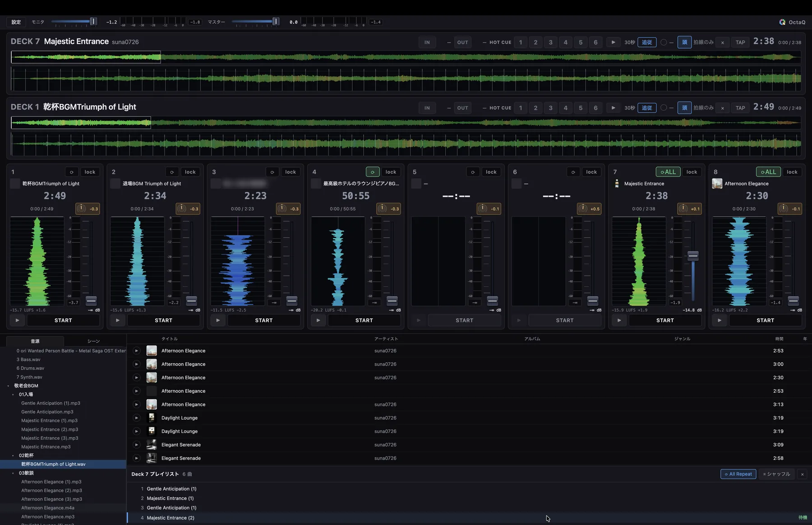Viewport: 812px width, 525px height.
Task: Preview the Afternoon Elegance track lasting 3:00
Action: 137,364
